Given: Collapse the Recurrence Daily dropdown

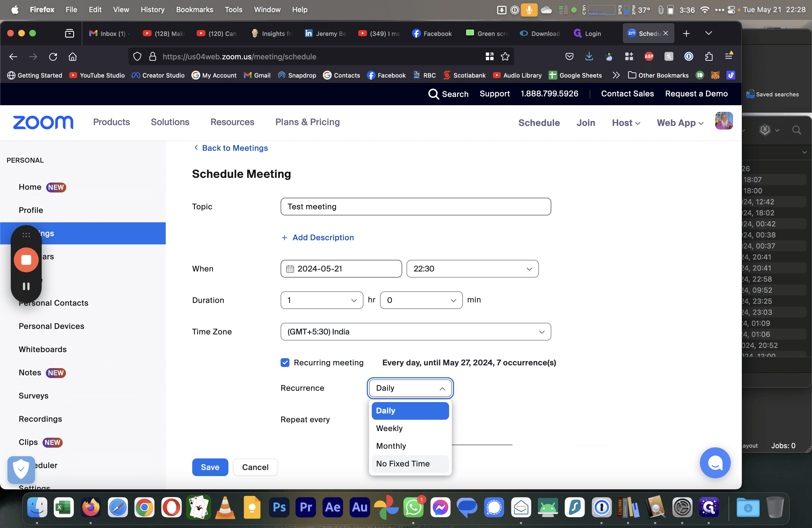Looking at the screenshot, I should coord(410,388).
